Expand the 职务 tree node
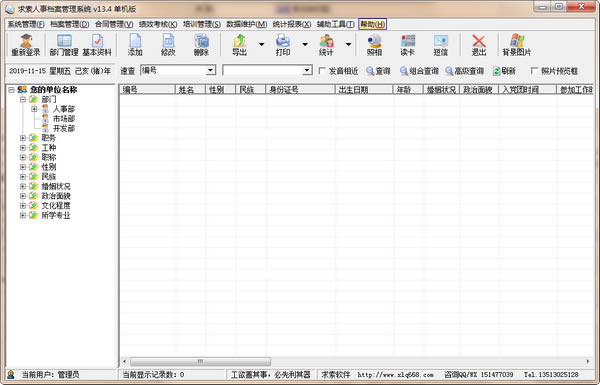 (23, 138)
